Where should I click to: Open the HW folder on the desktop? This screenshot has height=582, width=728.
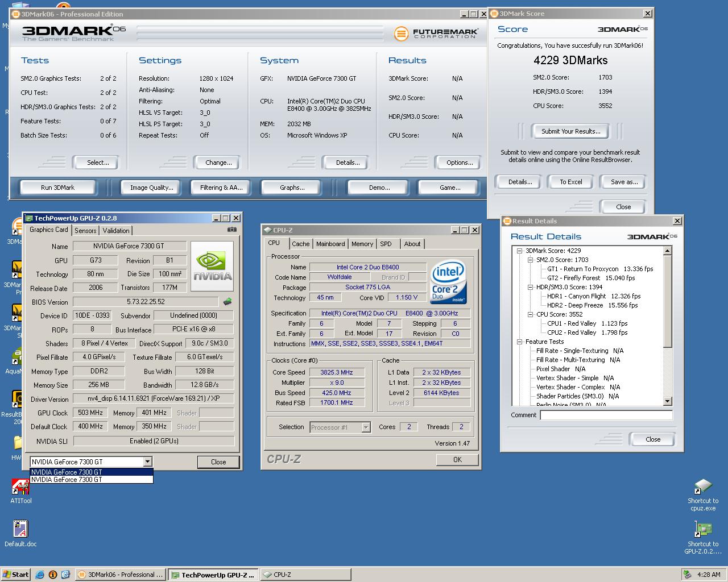click(17, 447)
